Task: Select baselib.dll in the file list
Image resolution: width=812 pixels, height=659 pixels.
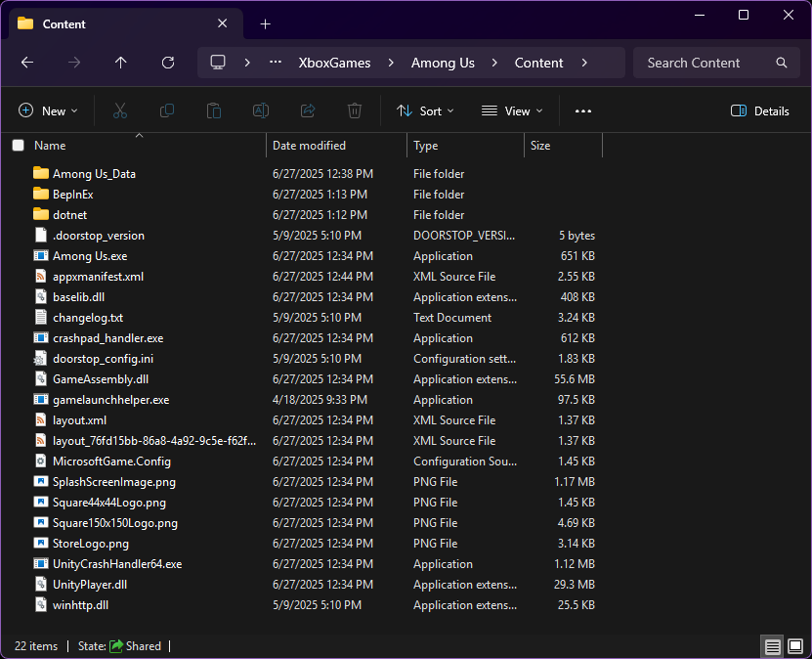Action: tap(79, 297)
